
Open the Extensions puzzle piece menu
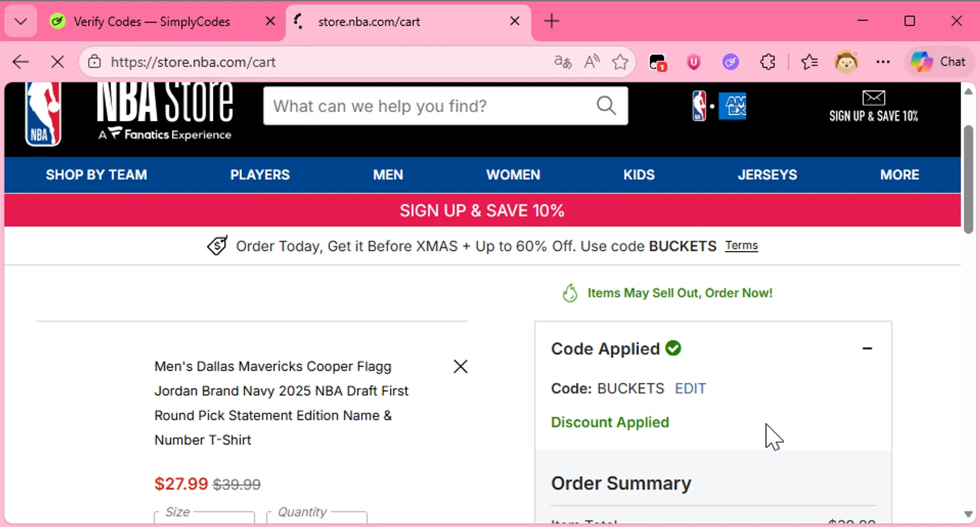pyautogui.click(x=768, y=62)
